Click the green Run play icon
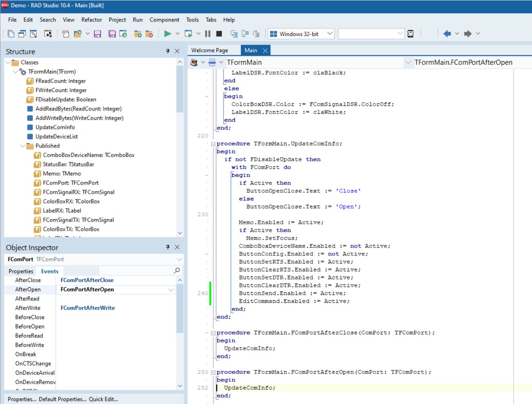Image resolution: width=532 pixels, height=404 pixels. coord(168,34)
